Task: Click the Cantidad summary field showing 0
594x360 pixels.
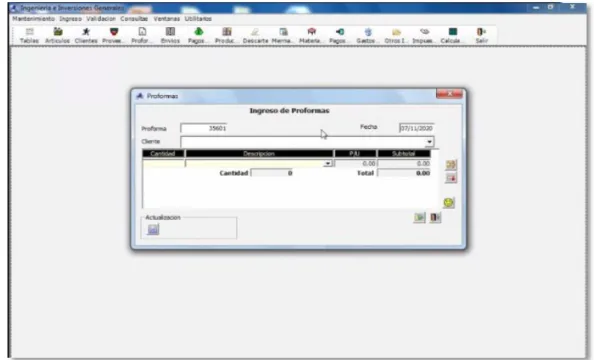Action: tap(272, 173)
